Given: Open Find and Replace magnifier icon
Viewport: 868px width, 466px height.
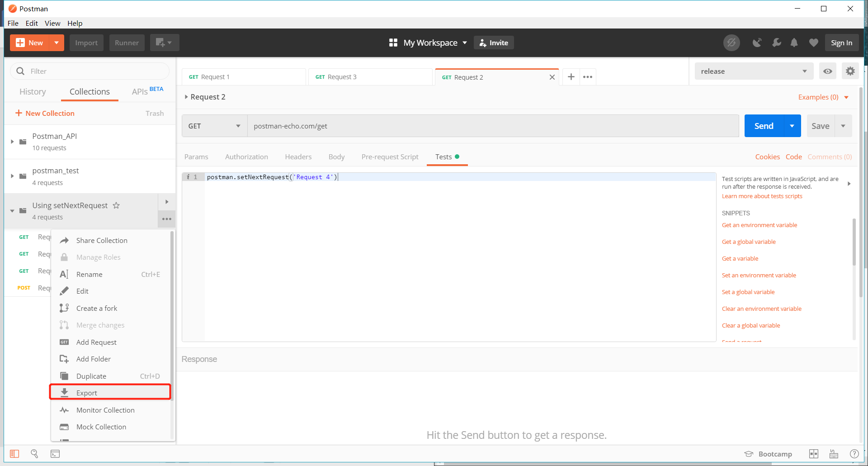Looking at the screenshot, I should tap(34, 454).
